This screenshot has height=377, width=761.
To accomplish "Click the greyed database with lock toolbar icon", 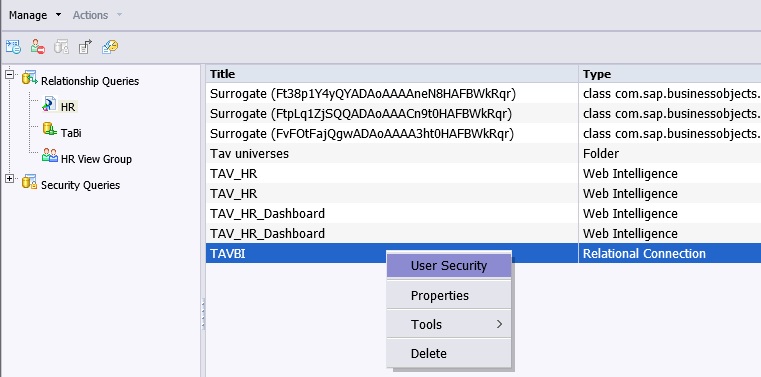I will click(x=61, y=47).
